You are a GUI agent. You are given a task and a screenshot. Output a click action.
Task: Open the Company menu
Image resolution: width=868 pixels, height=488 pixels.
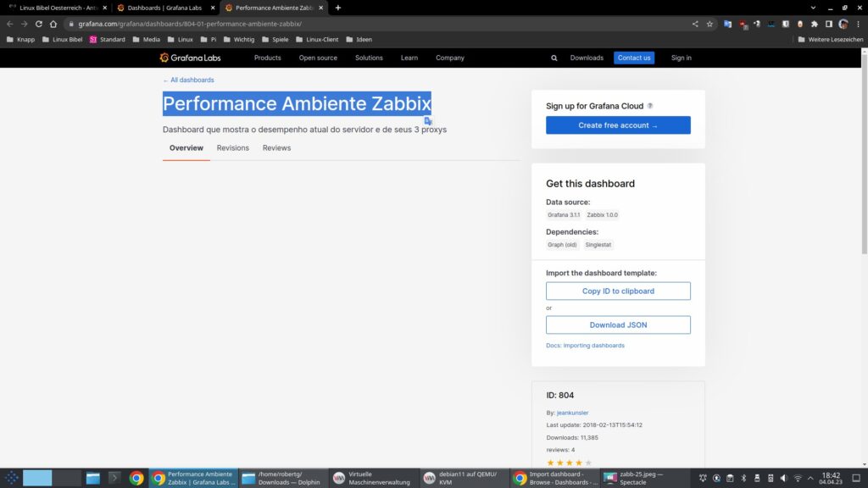click(x=449, y=58)
